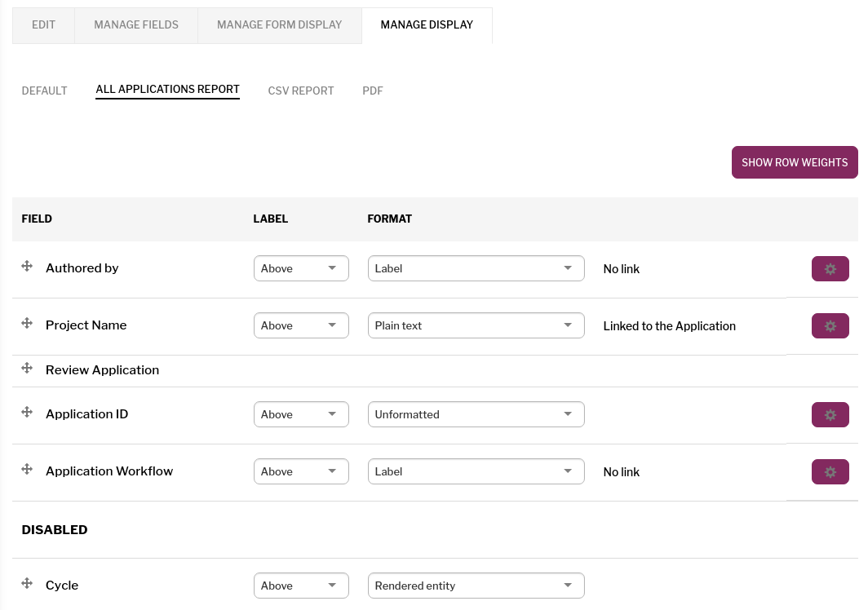
Task: Open the format dropdown for Application Workflow
Action: [x=476, y=471]
